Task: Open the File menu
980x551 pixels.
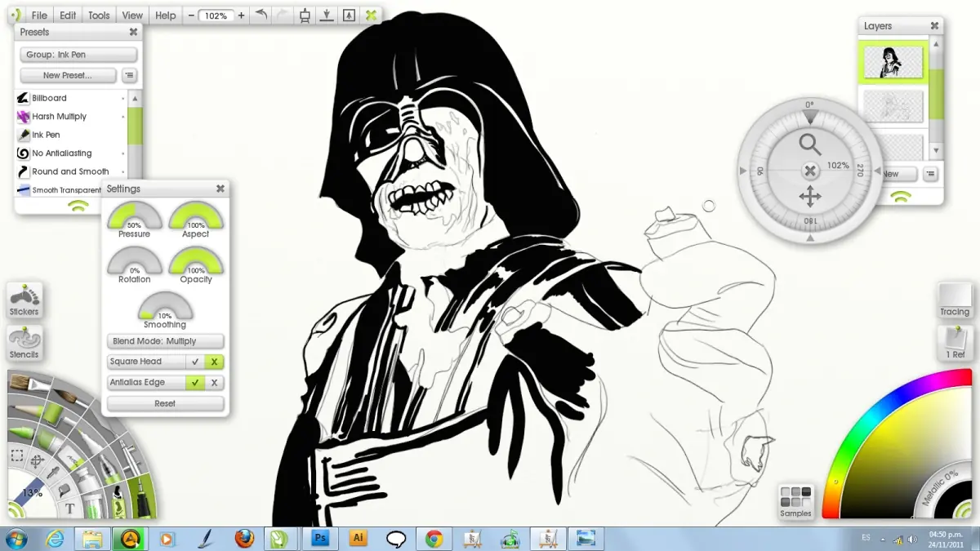Action: 38,16
